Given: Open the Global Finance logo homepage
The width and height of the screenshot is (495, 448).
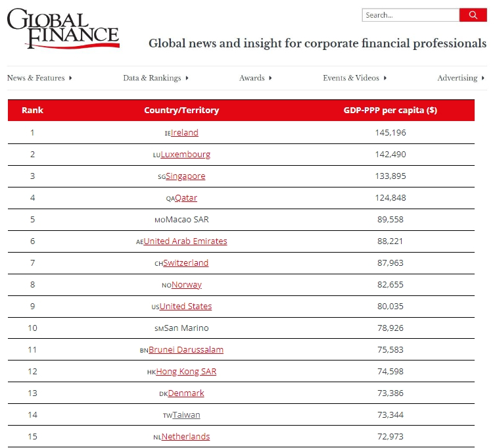Looking at the screenshot, I should tap(63, 28).
